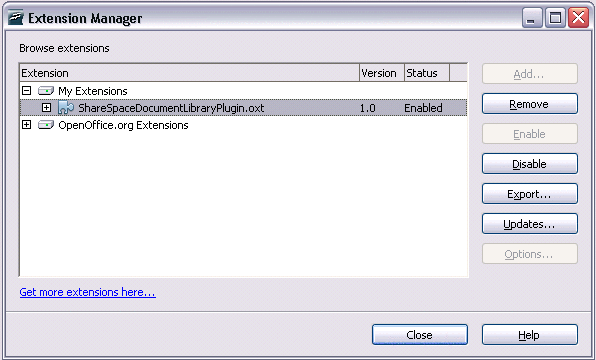Check for Updates... button
Screen dimensions: 596x360
pos(530,224)
